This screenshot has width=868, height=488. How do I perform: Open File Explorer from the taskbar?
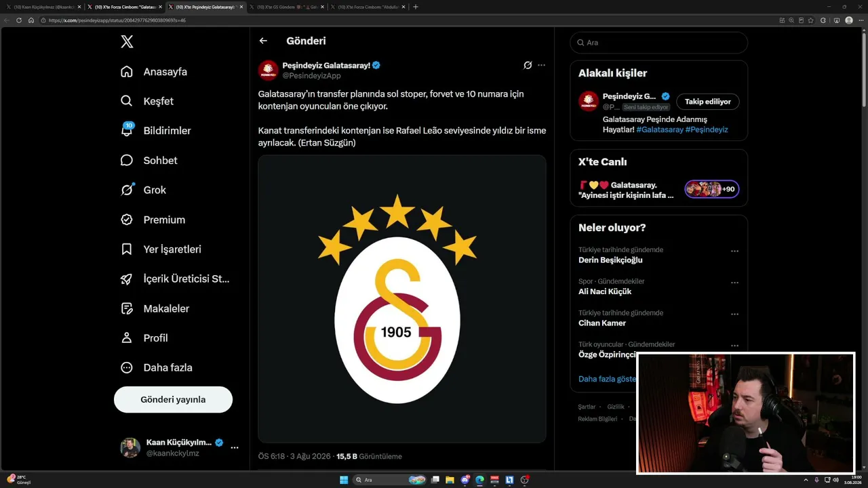click(450, 480)
